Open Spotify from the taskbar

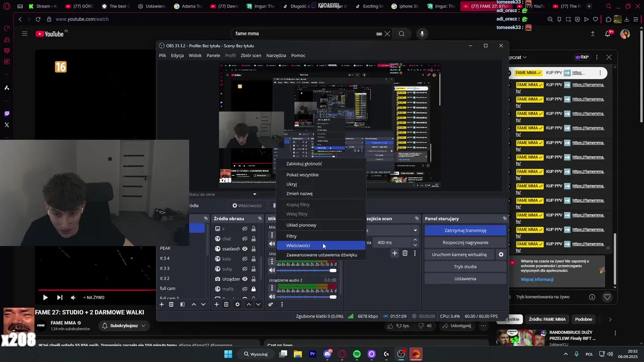tap(357, 354)
